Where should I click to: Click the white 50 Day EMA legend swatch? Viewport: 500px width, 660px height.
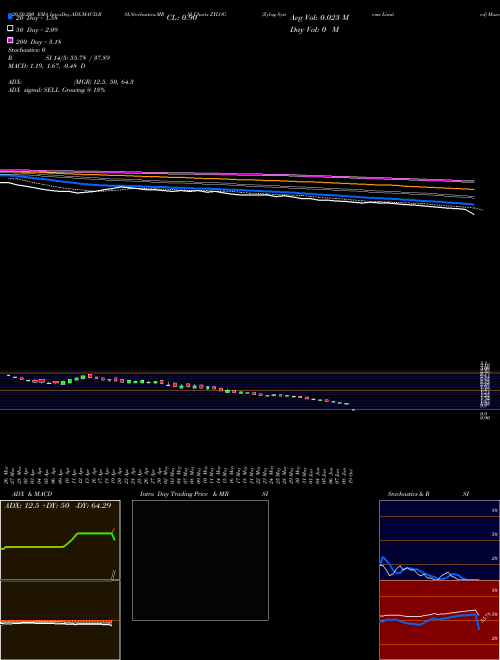point(10,29)
